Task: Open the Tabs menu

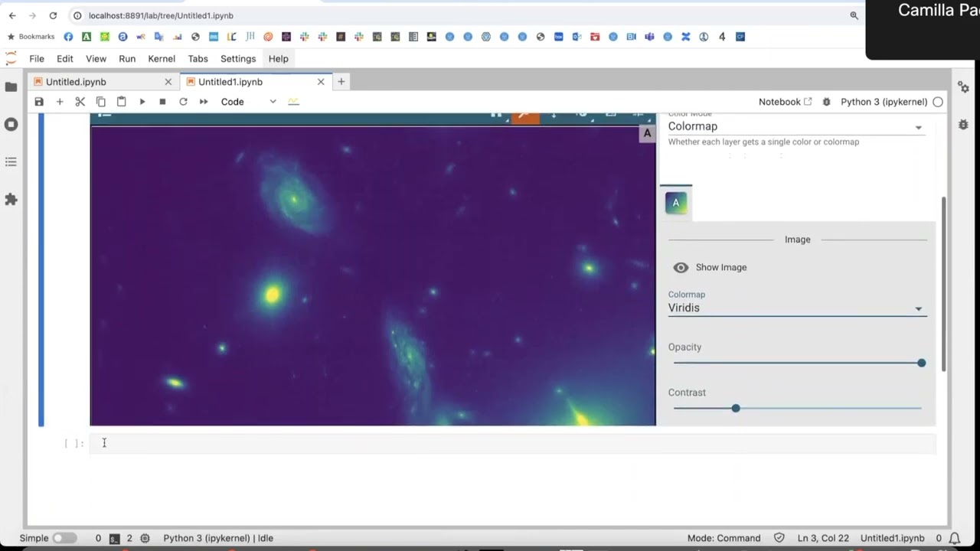Action: [x=198, y=59]
